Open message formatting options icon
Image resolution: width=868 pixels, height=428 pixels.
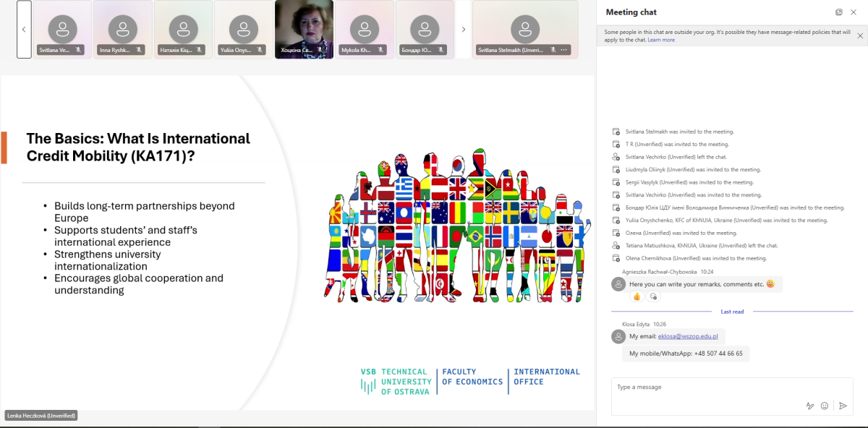pyautogui.click(x=810, y=406)
